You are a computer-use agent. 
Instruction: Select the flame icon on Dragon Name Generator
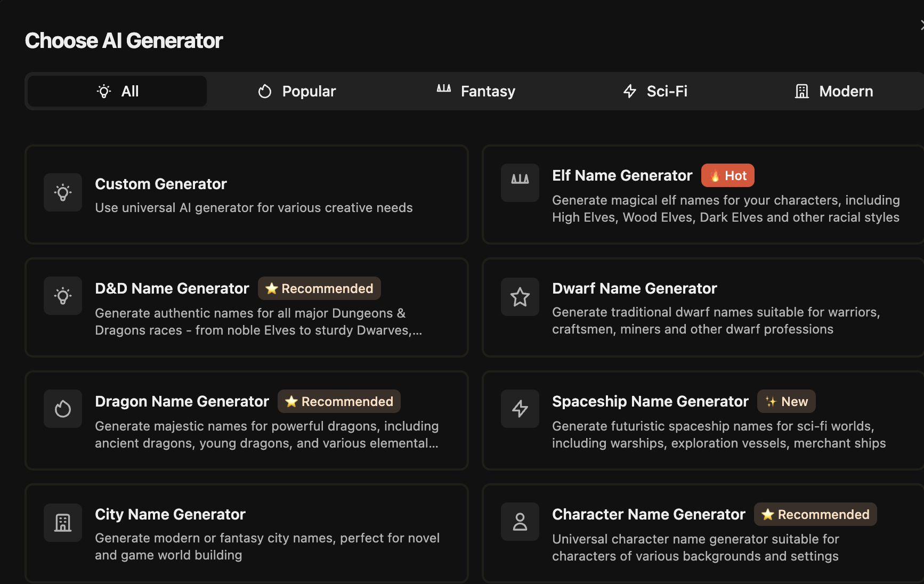click(x=62, y=409)
